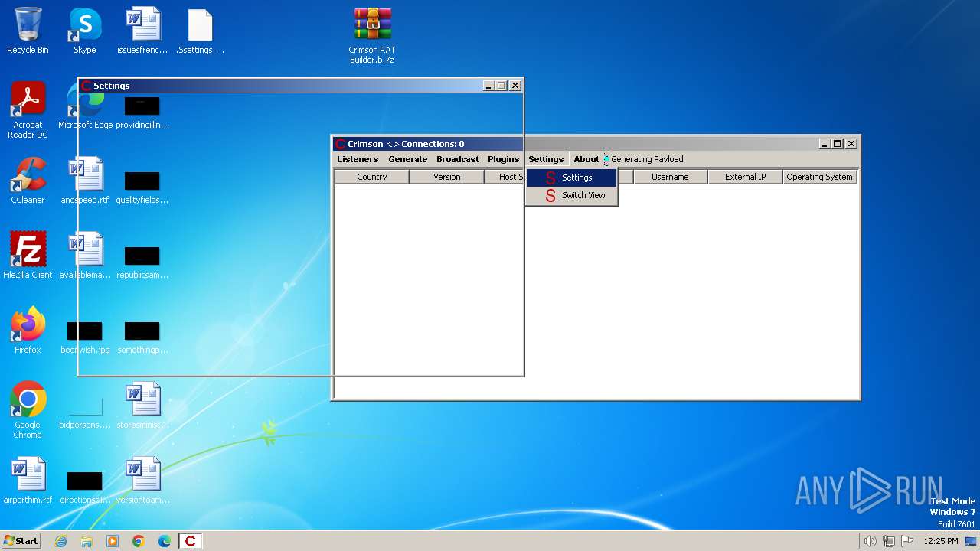
Task: Open Edge from the taskbar
Action: point(165,541)
